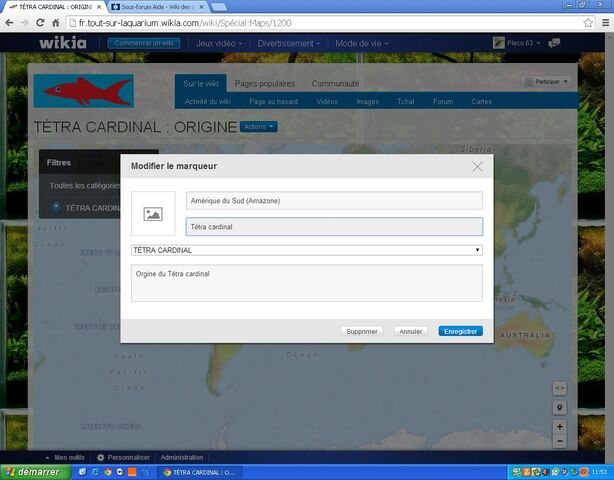Open the browser home page icon
The width and height of the screenshot is (614, 480).
[x=56, y=23]
